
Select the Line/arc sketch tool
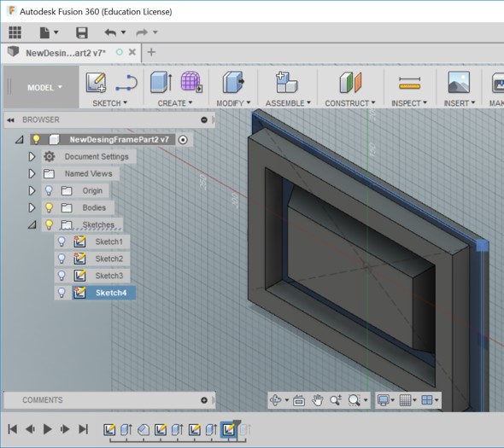point(126,83)
